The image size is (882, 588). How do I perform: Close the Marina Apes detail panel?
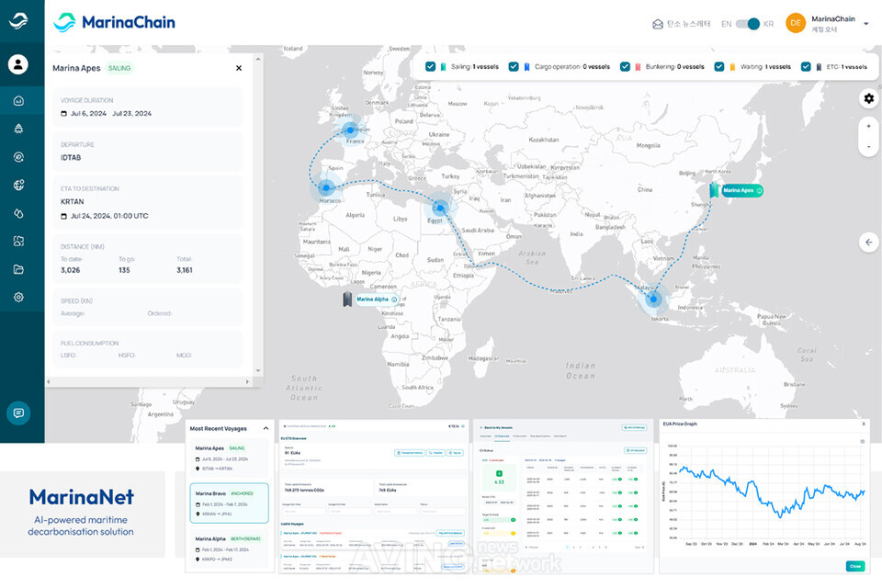click(x=239, y=68)
